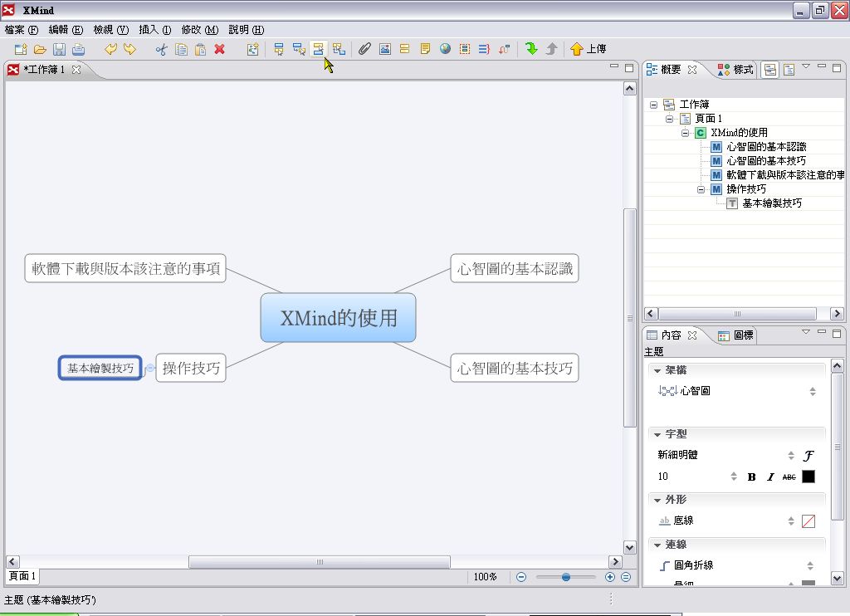The width and height of the screenshot is (850, 616).
Task: Select the 頁面 1 sheet tab
Action: (22, 576)
